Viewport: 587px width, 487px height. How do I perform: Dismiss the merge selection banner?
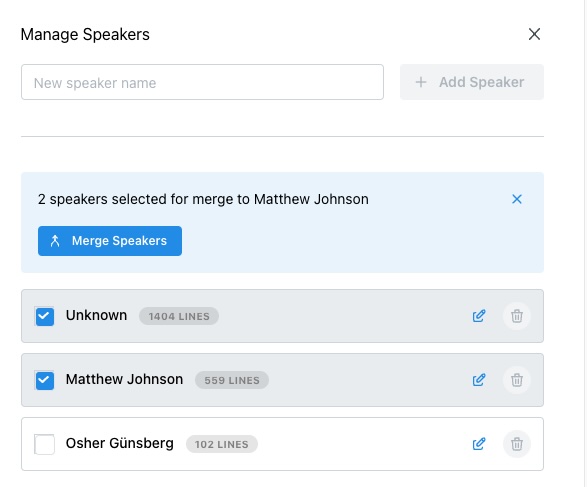[x=517, y=199]
